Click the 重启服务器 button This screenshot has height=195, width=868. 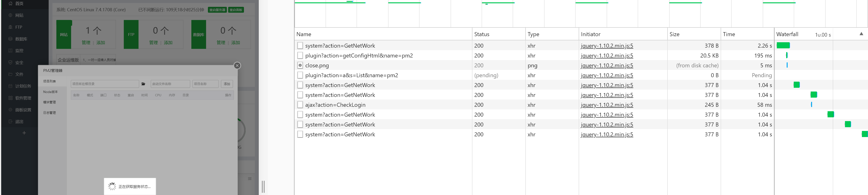click(x=217, y=10)
